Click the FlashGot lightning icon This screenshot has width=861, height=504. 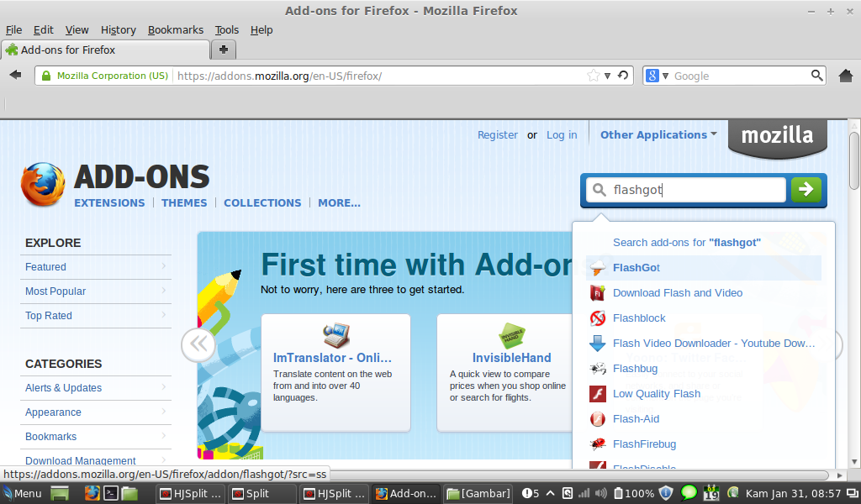pos(598,268)
